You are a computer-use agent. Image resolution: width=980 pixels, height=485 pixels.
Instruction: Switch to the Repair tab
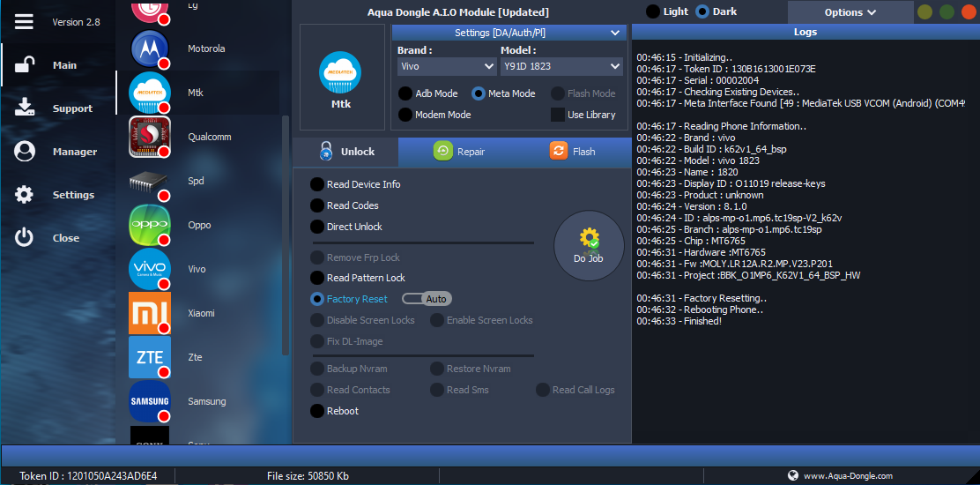pyautogui.click(x=459, y=152)
